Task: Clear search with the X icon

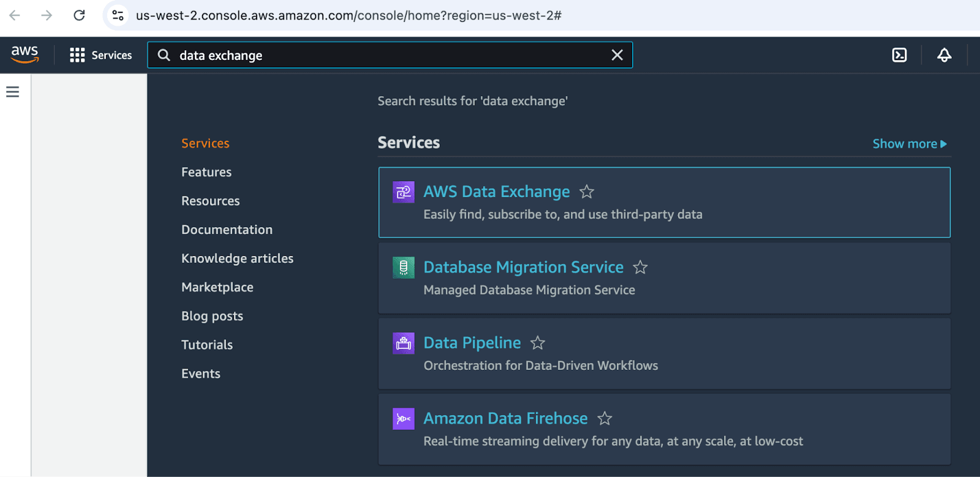Action: 617,55
